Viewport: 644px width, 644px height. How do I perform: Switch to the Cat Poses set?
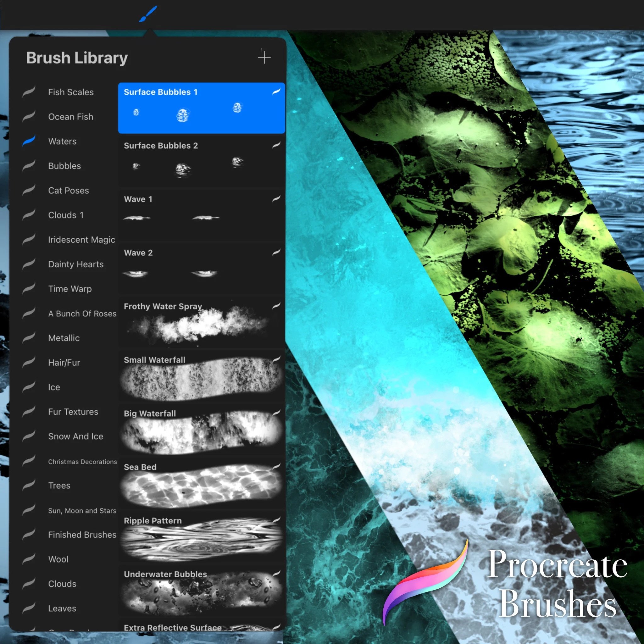[x=68, y=191]
